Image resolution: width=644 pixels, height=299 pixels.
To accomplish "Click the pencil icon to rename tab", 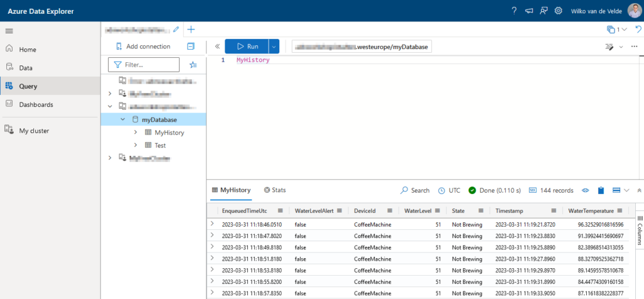I will 176,29.
